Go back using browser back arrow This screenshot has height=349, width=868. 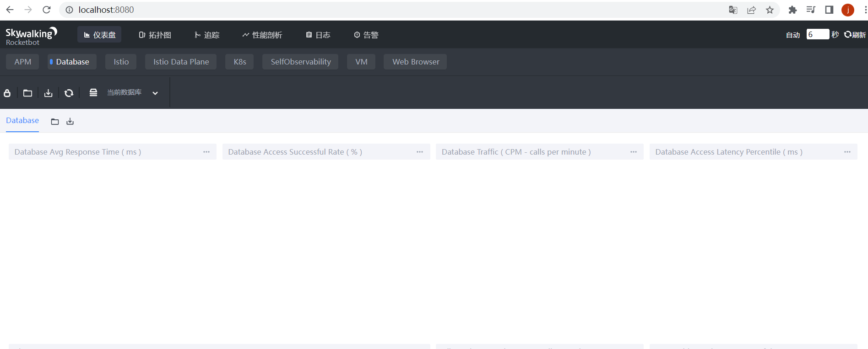click(x=10, y=10)
